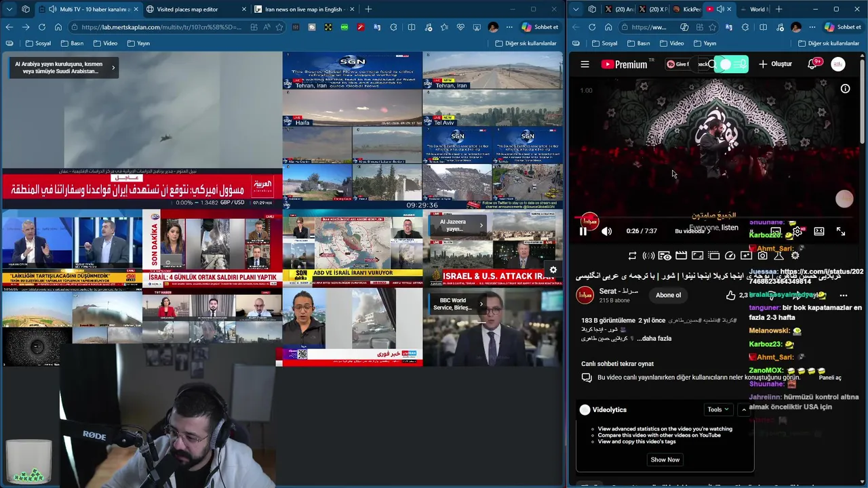Go to YouTube Premium home logo
Screen dimensions: 868x488
tap(624, 64)
